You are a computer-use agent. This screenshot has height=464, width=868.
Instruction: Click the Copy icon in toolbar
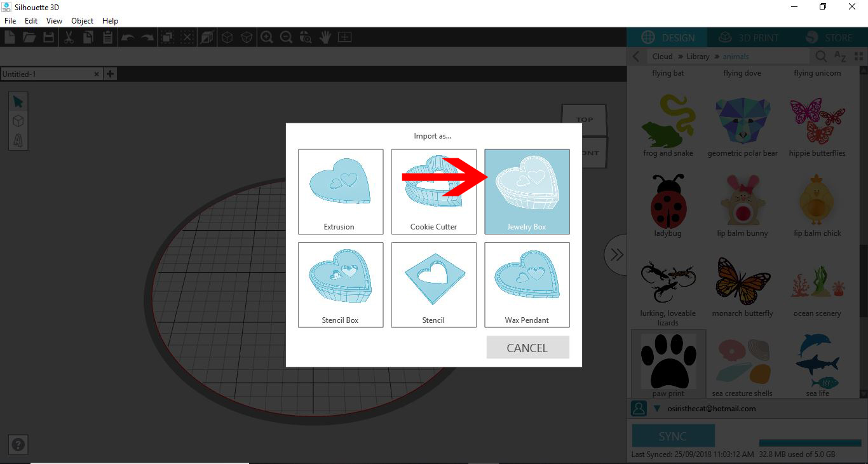[x=88, y=38]
